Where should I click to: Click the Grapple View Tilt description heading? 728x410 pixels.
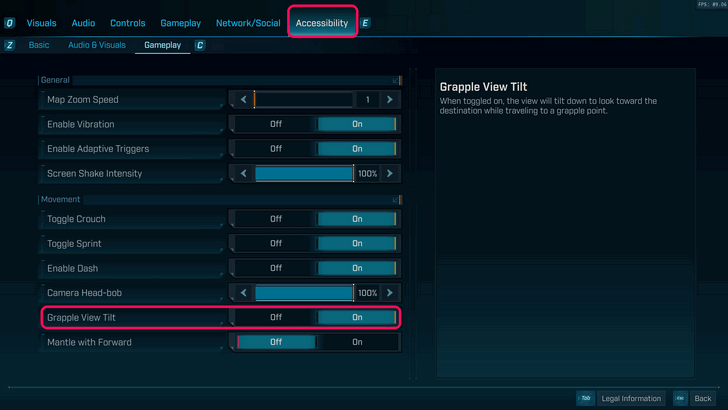[483, 87]
